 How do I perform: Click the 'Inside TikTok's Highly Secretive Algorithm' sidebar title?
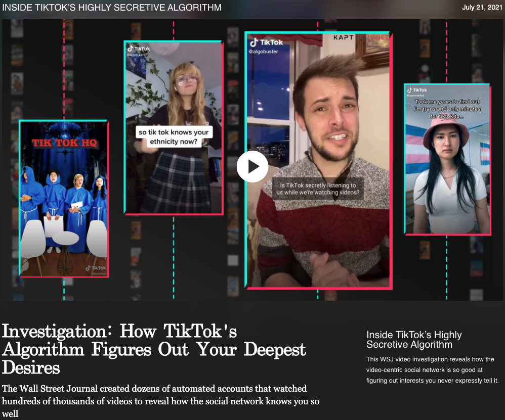(414, 340)
